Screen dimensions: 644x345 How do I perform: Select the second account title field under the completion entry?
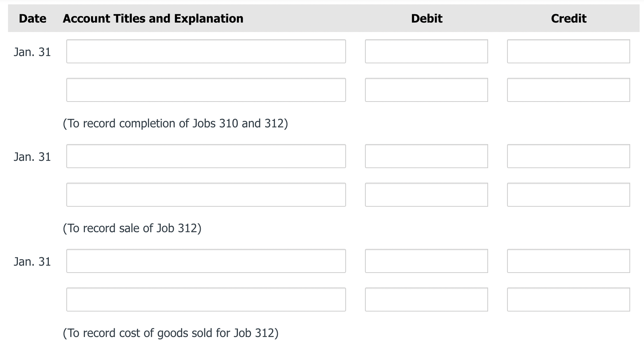[206, 90]
